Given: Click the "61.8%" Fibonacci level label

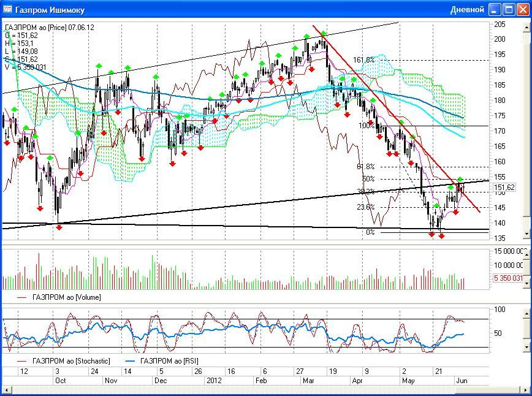Looking at the screenshot, I should point(366,167).
